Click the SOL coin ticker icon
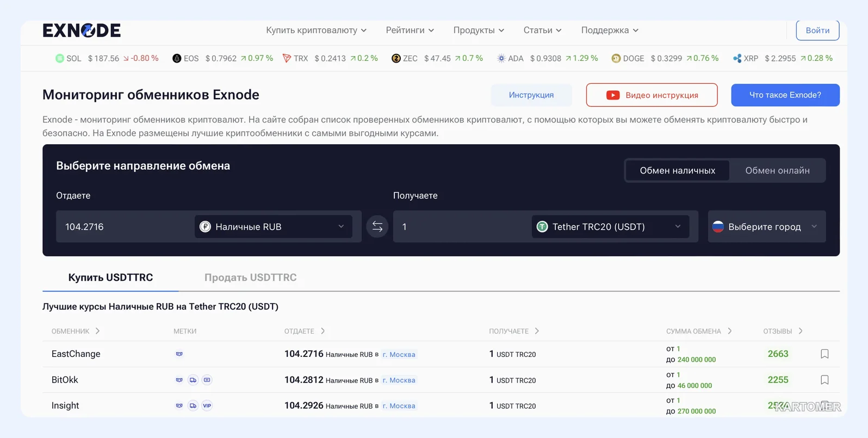 point(60,58)
